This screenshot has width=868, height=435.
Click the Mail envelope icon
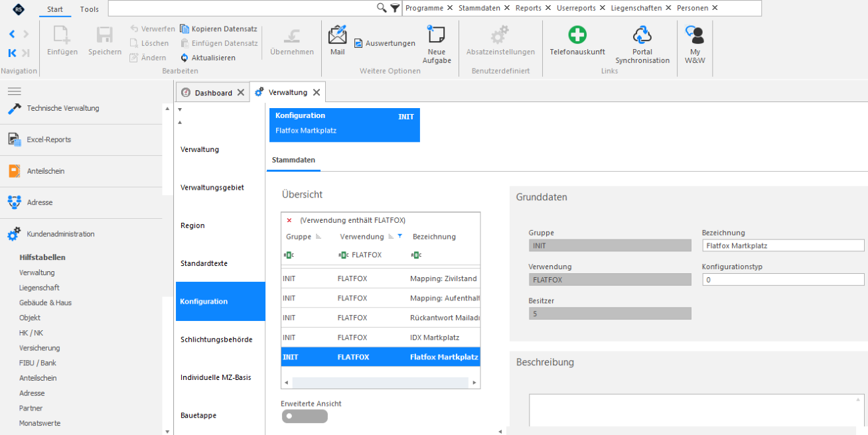(x=337, y=34)
